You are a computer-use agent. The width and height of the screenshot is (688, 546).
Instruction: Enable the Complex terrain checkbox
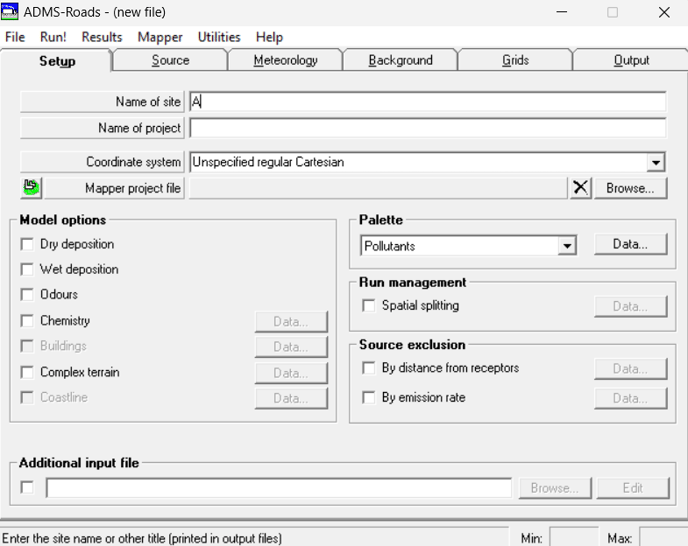[28, 372]
